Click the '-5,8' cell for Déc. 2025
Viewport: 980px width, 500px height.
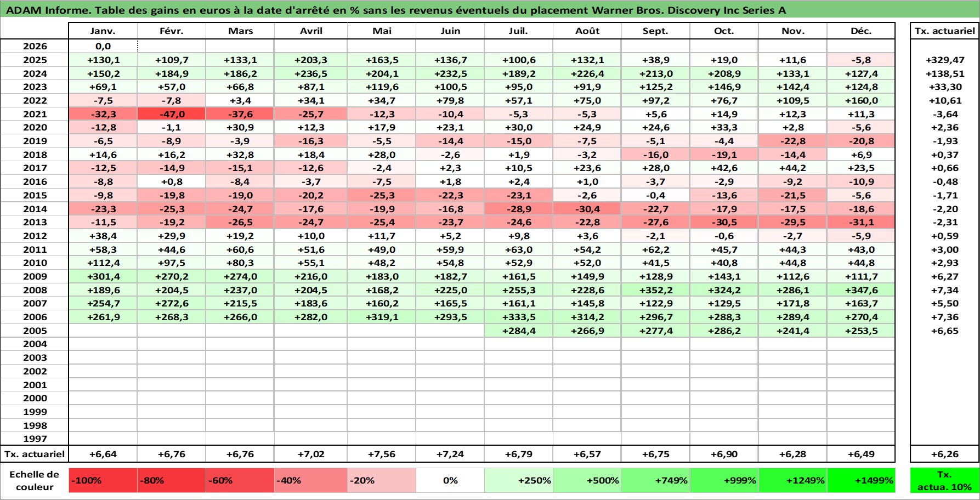tap(861, 60)
